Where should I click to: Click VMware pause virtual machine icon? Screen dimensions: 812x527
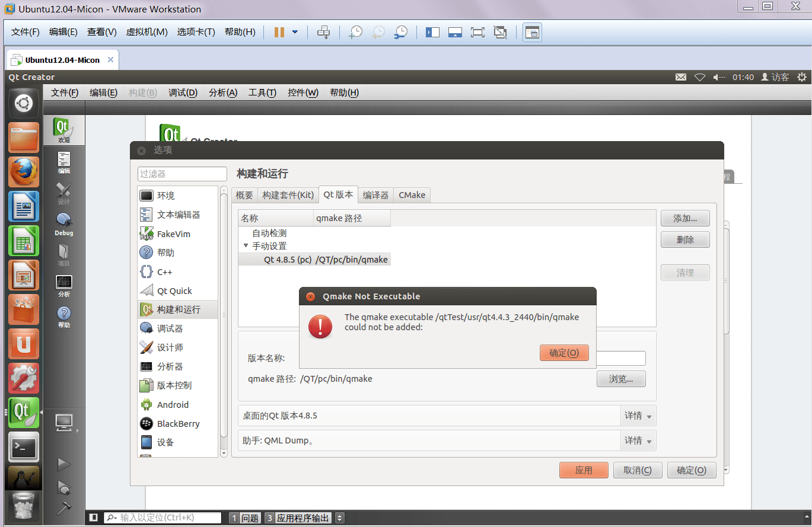(x=279, y=32)
